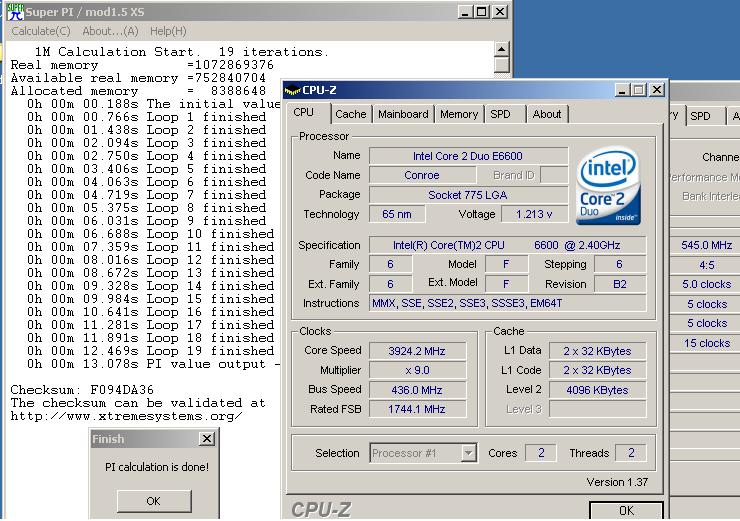Click the Core Speed value 3924.2 MHz
The width and height of the screenshot is (740, 521).
417,351
